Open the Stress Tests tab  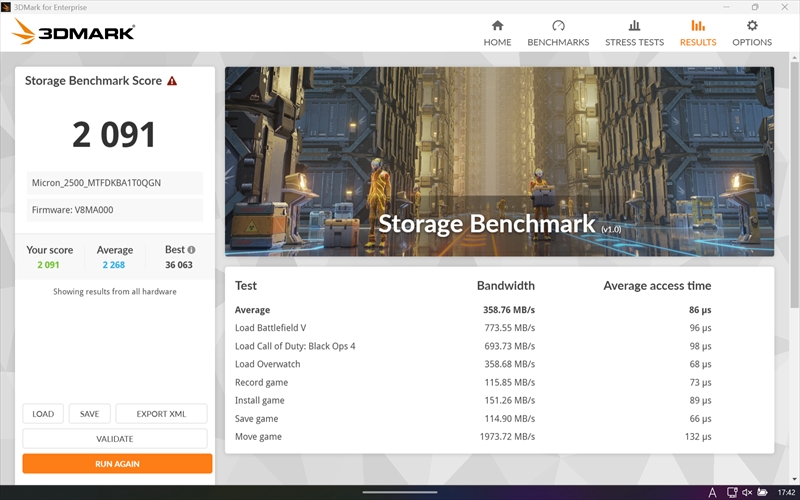[634, 33]
